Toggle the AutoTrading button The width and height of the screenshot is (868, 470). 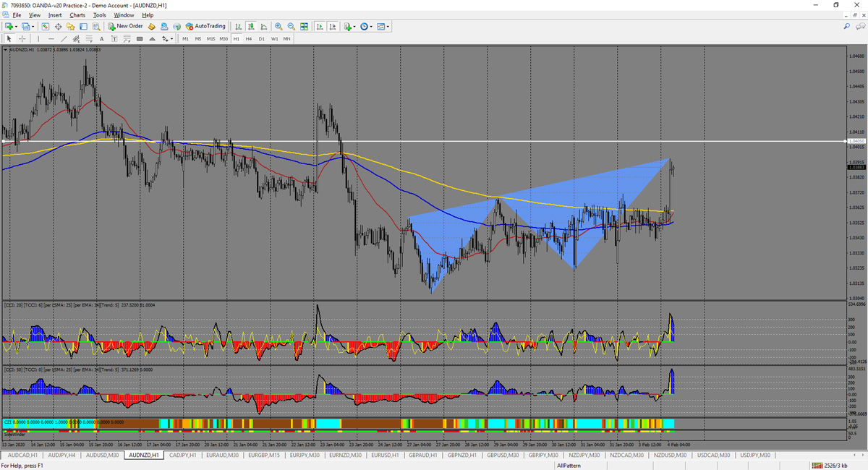pyautogui.click(x=205, y=27)
